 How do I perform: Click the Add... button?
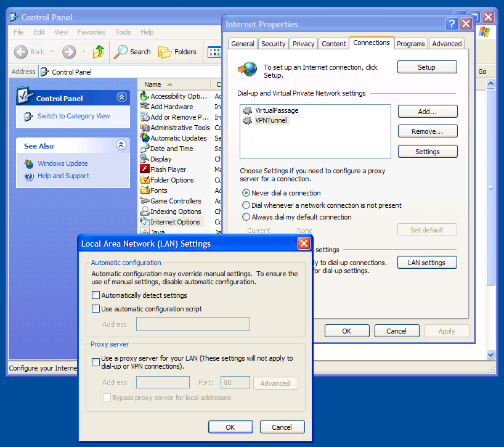pos(428,112)
